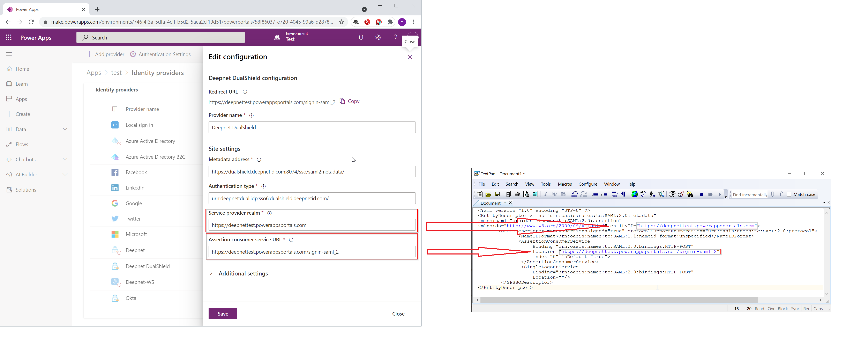Screen dimensions: 868x347
Task: Click the purple Save button
Action: [x=223, y=314]
